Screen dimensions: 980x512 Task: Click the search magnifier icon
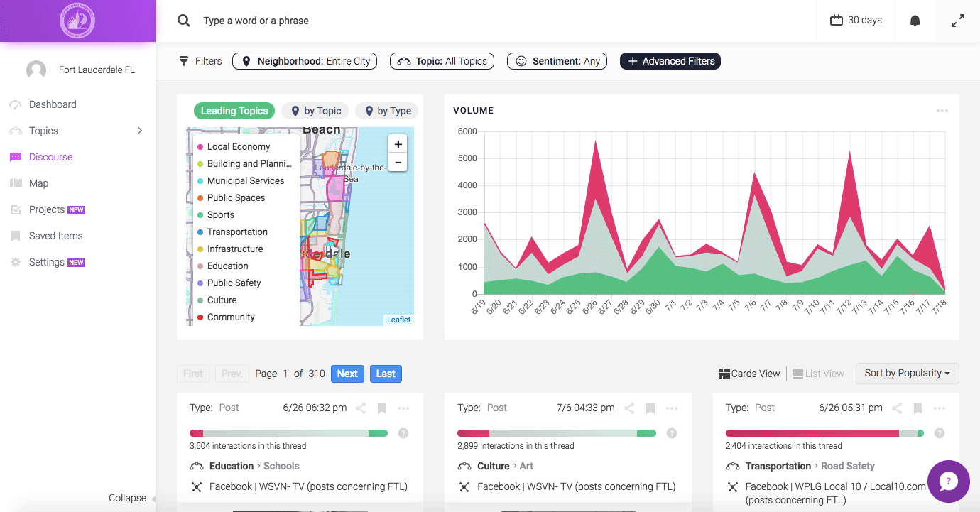click(184, 21)
